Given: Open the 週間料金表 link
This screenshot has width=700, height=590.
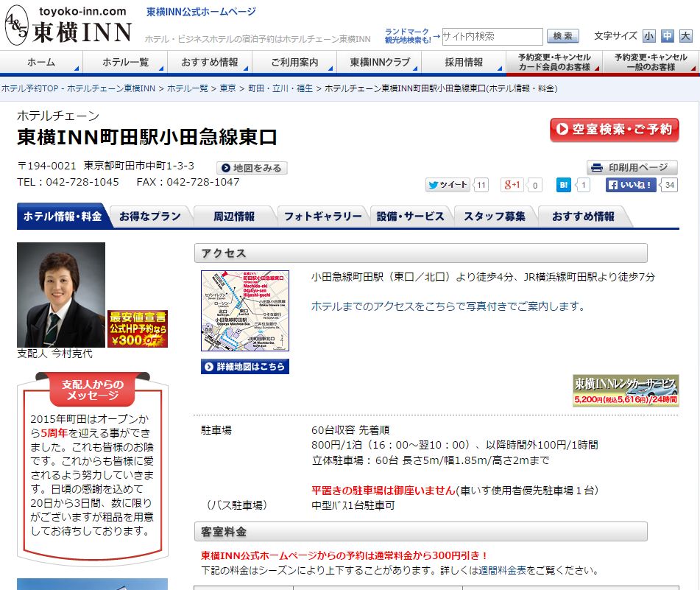Looking at the screenshot, I should pyautogui.click(x=502, y=570).
